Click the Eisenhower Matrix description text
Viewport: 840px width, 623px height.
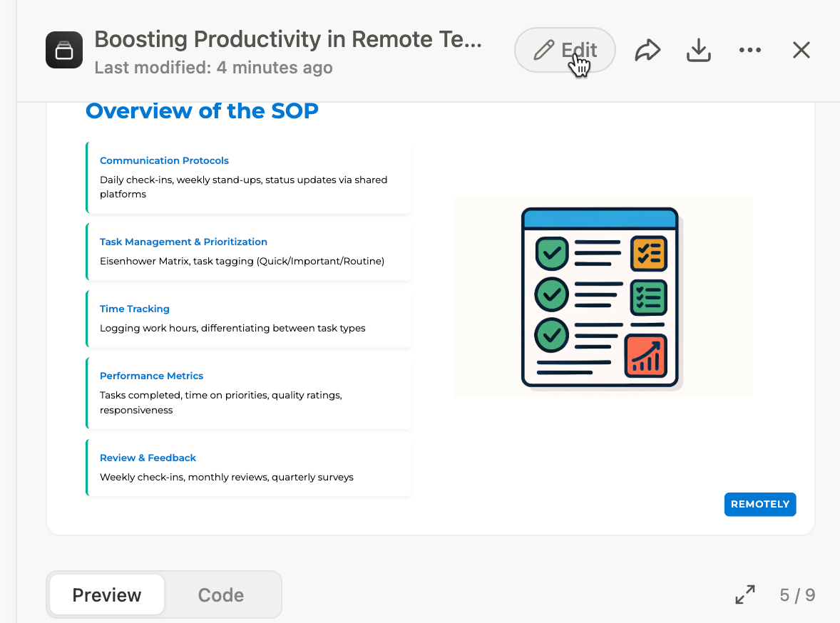242,262
